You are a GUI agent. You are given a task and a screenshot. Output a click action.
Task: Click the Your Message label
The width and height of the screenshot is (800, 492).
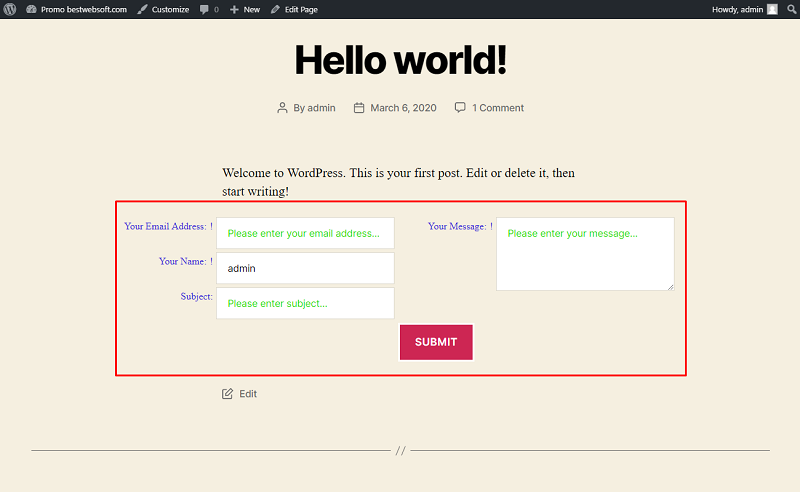coord(457,226)
